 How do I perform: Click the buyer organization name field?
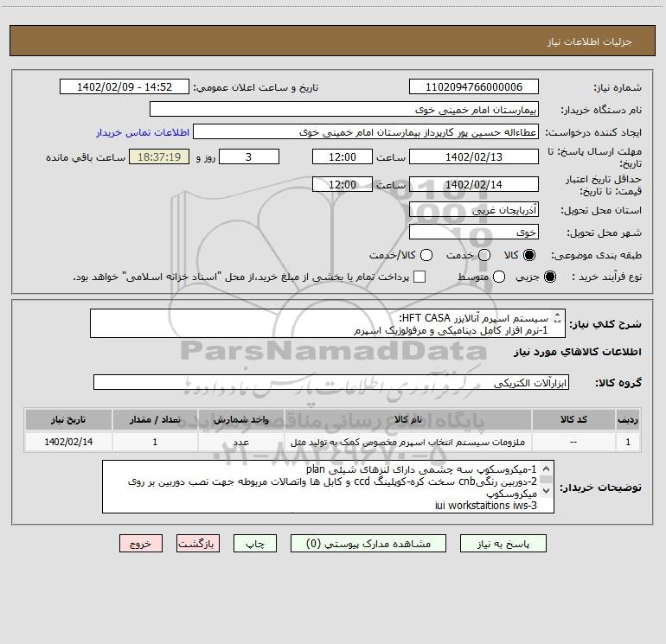(x=344, y=110)
